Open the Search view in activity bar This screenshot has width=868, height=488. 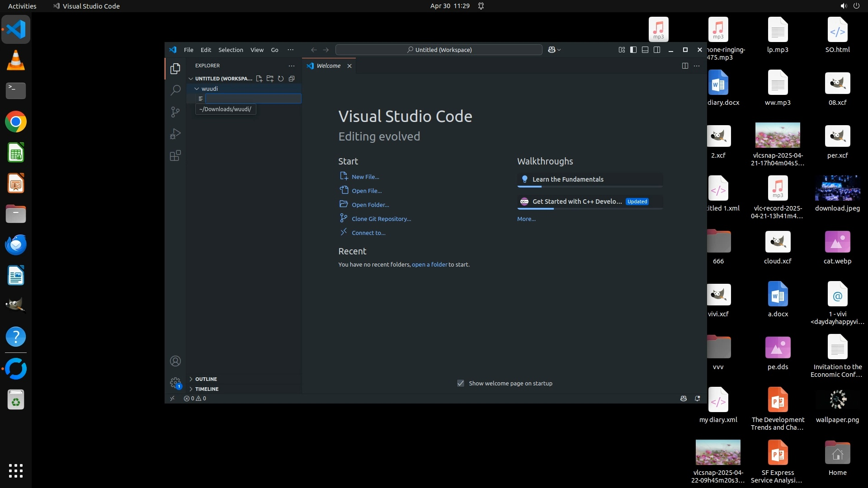pos(175,90)
